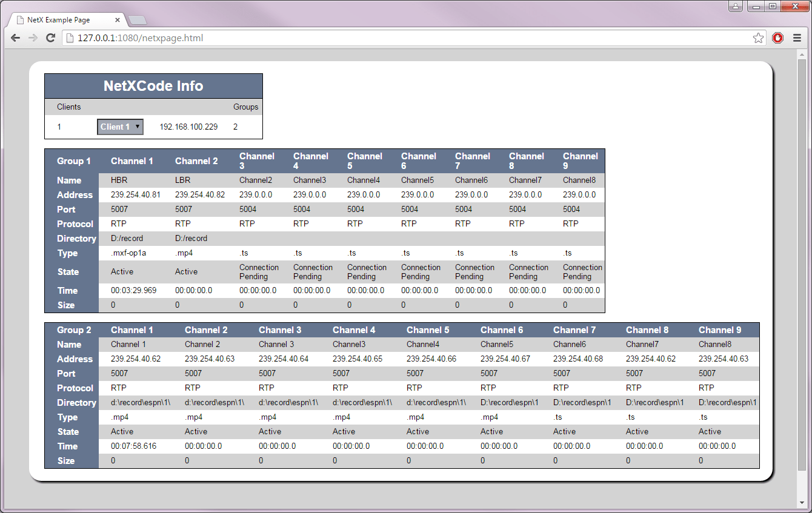Click Group 1 Directory row label
The image size is (812, 513).
tap(76, 239)
